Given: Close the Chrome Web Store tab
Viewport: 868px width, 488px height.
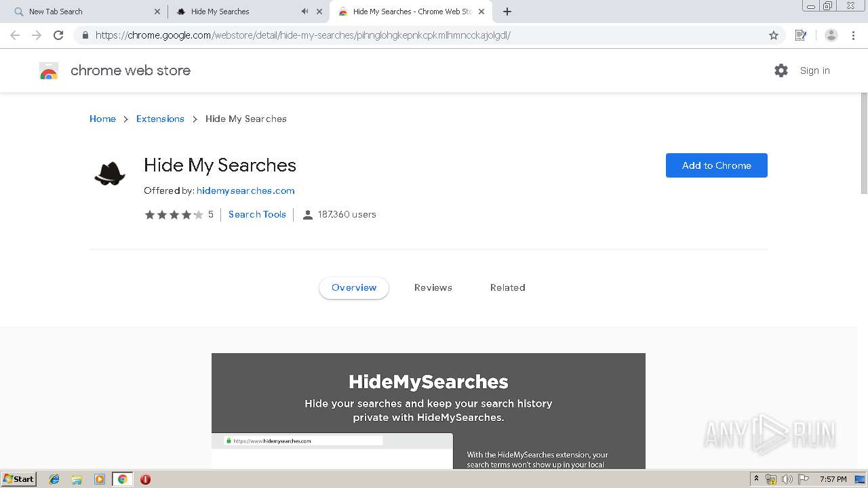Looking at the screenshot, I should click(x=481, y=12).
